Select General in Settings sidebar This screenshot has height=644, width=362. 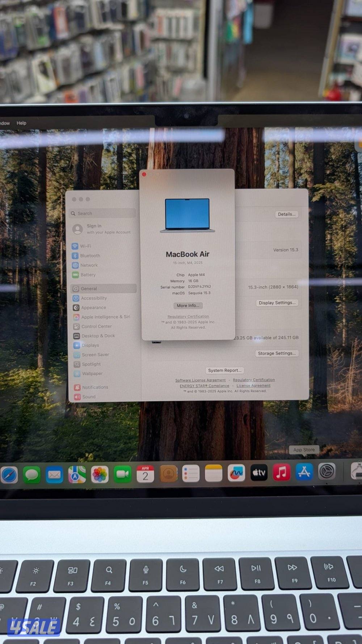click(x=103, y=288)
